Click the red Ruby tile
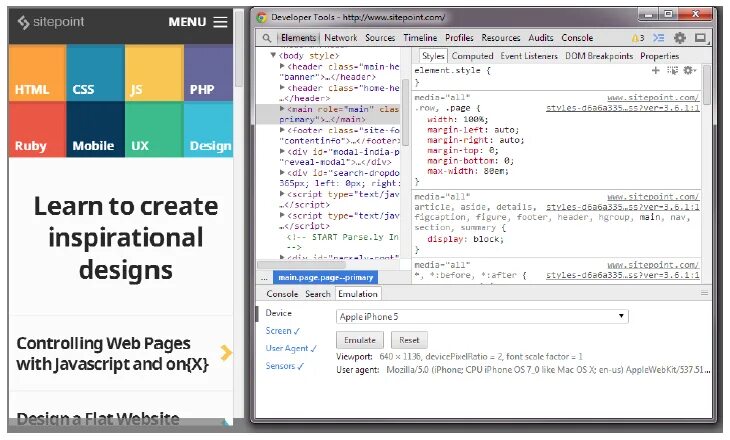 [x=37, y=129]
